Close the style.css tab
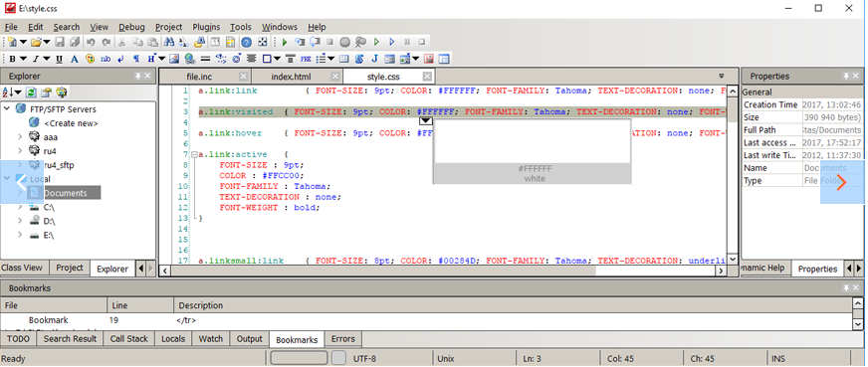This screenshot has width=868, height=367. pos(427,77)
